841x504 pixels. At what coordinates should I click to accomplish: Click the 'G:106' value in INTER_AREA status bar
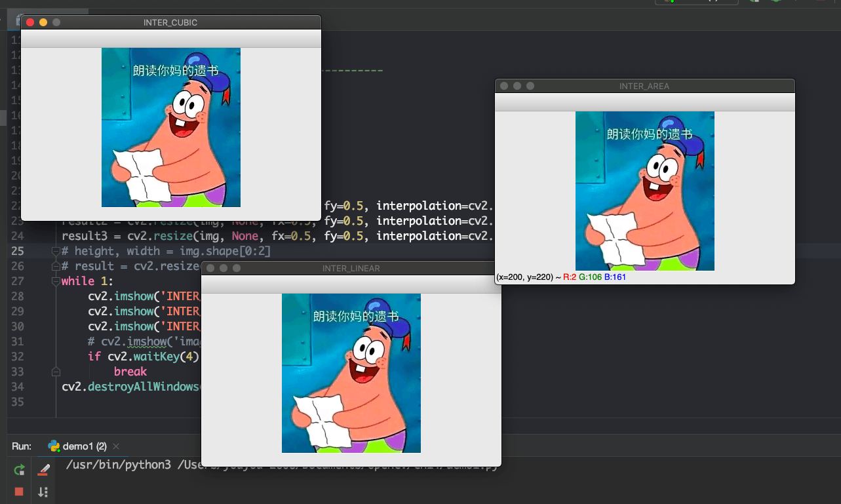[x=590, y=277]
